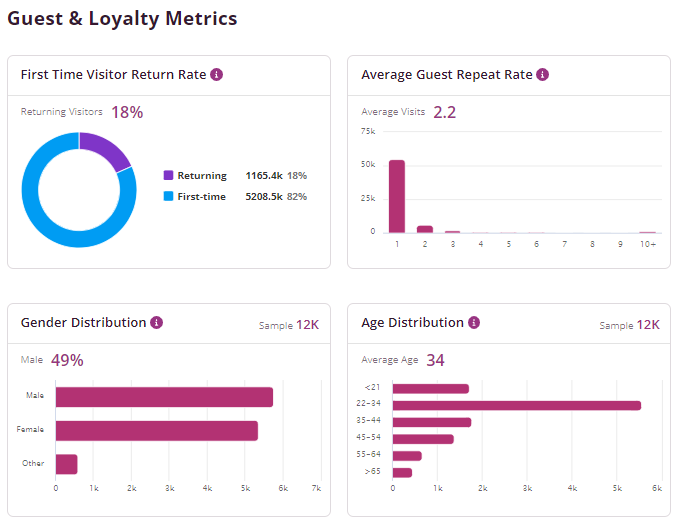679x526 pixels.
Task: Click the 35-44 age group bar
Action: point(431,422)
